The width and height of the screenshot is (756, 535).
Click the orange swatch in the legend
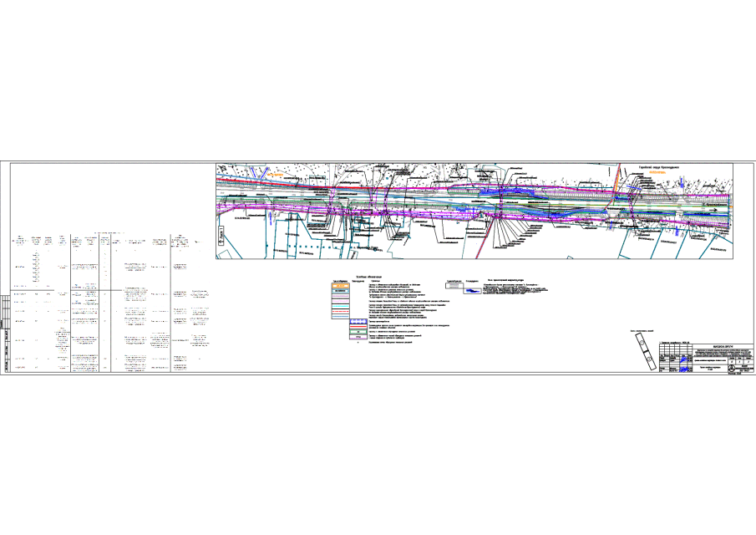coord(341,286)
